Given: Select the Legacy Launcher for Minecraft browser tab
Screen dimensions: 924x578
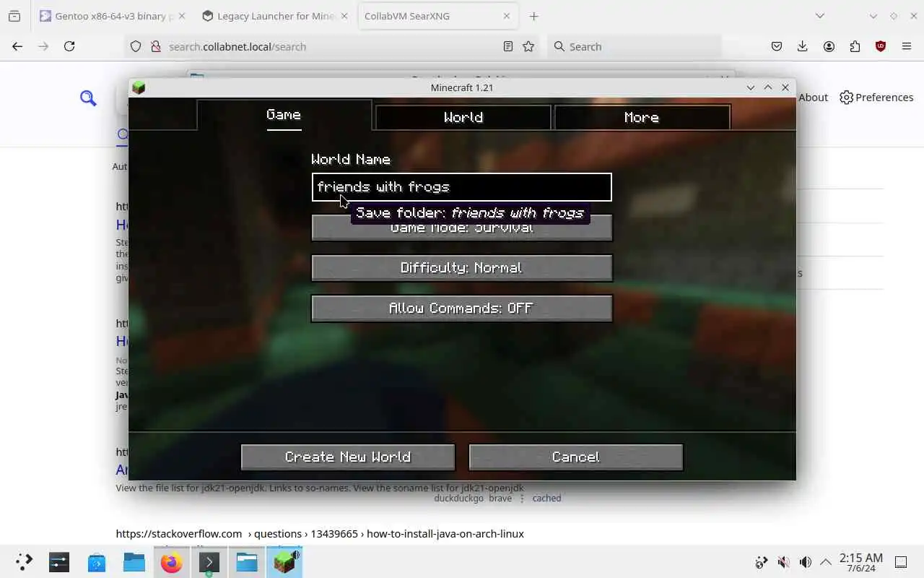Looking at the screenshot, I should click(276, 16).
